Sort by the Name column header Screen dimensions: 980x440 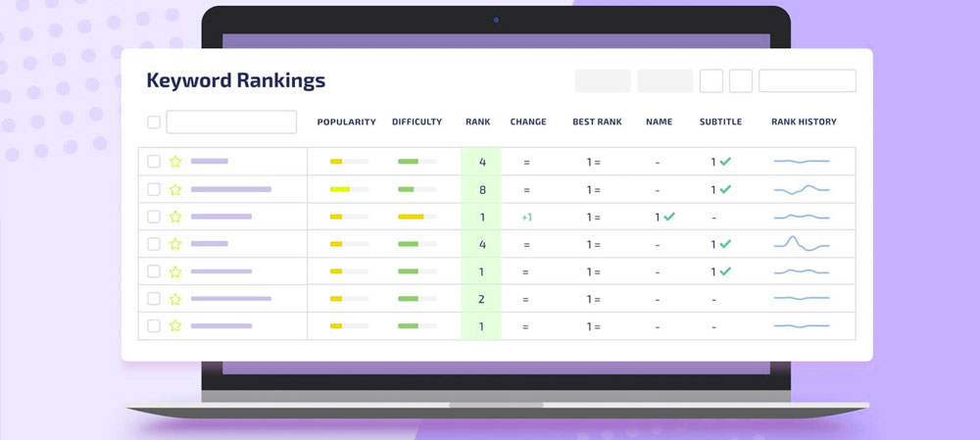[660, 122]
